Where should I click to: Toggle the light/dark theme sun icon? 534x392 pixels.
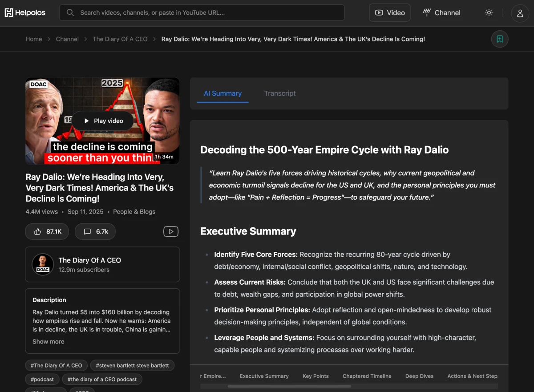[x=489, y=12]
